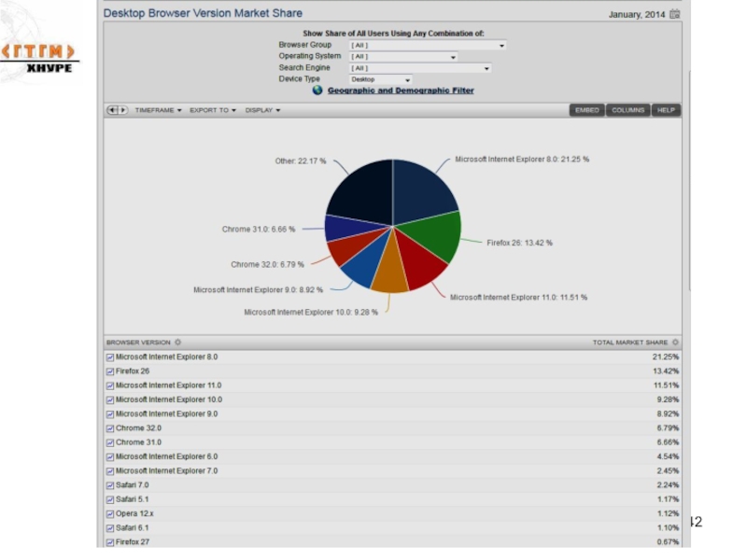Toggle Microsoft Internet Explorer 10.0 checkbox
747x560 pixels.
pos(110,400)
